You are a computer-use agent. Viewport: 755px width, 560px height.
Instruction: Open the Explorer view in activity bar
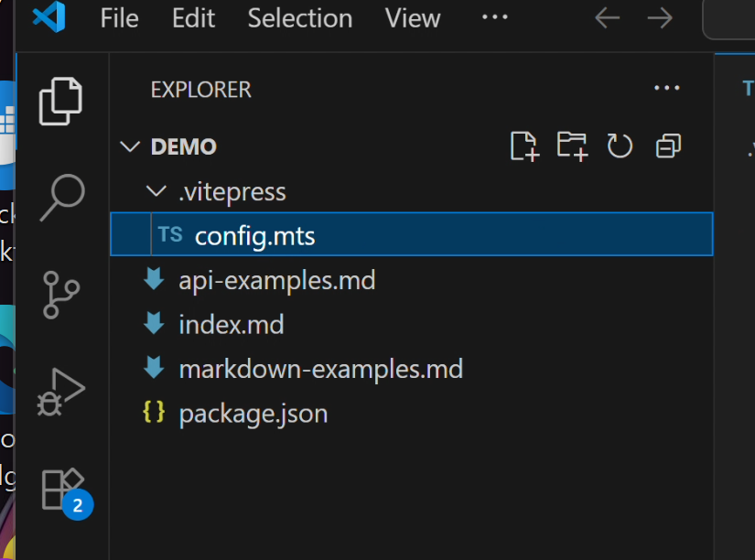(61, 101)
